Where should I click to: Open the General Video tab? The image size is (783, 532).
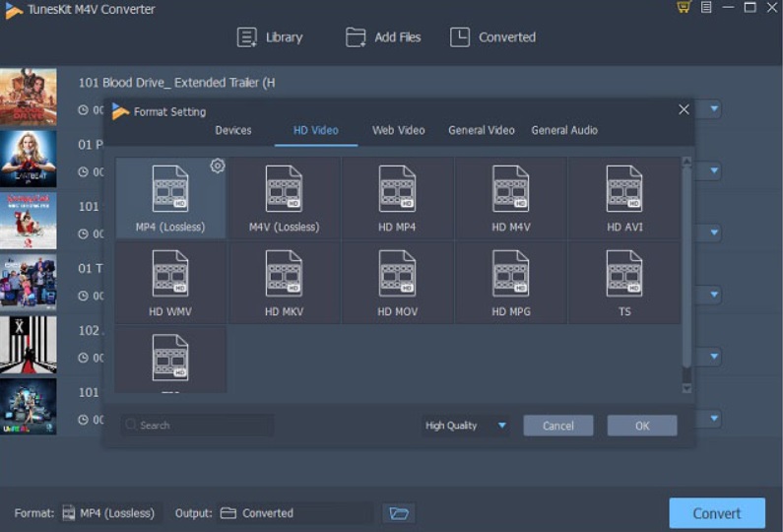tap(482, 130)
